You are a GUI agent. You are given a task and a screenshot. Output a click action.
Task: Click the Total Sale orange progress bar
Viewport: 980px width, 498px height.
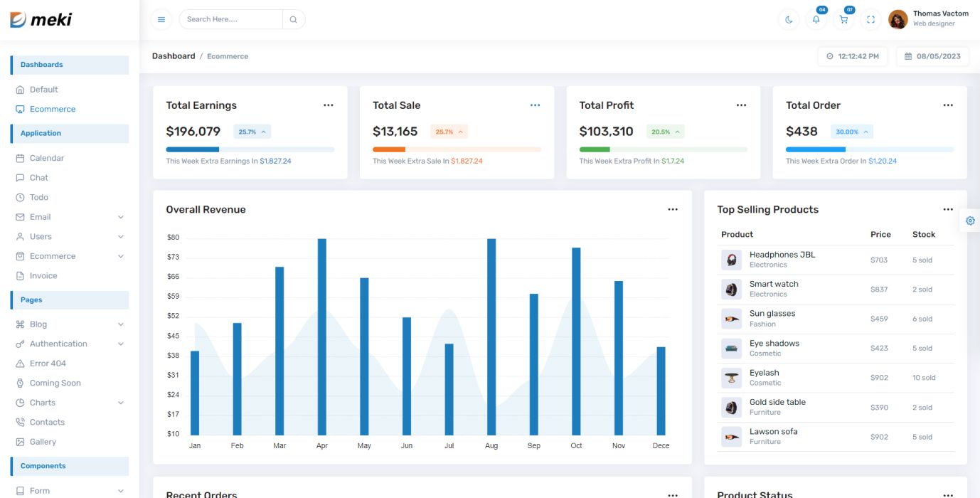click(x=389, y=149)
